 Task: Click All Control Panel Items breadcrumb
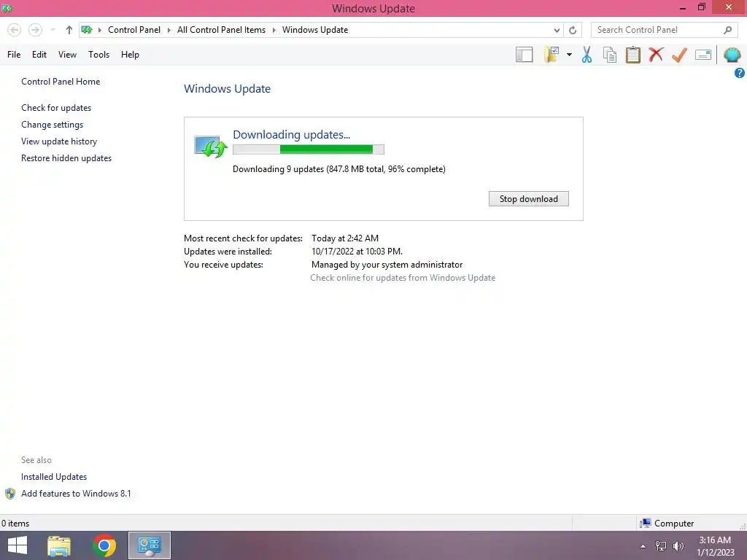coord(221,30)
